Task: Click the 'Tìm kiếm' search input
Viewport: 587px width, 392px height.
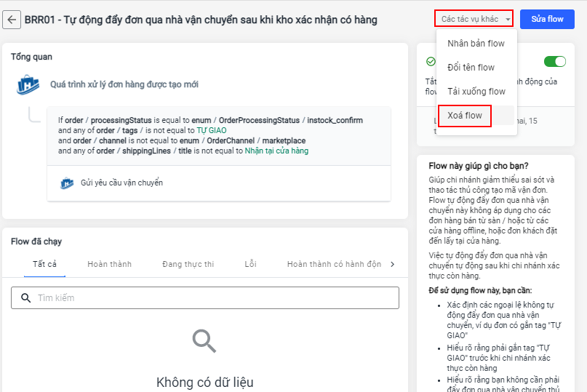Action: 211,297
